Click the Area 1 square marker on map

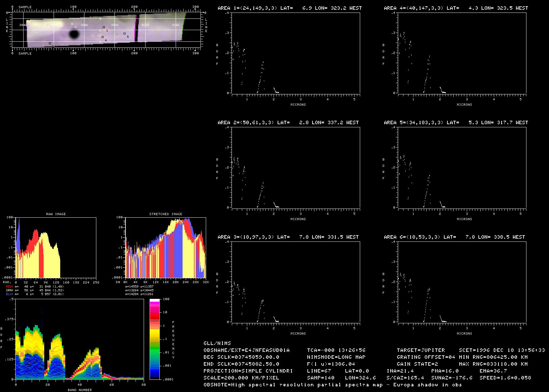(104, 27)
